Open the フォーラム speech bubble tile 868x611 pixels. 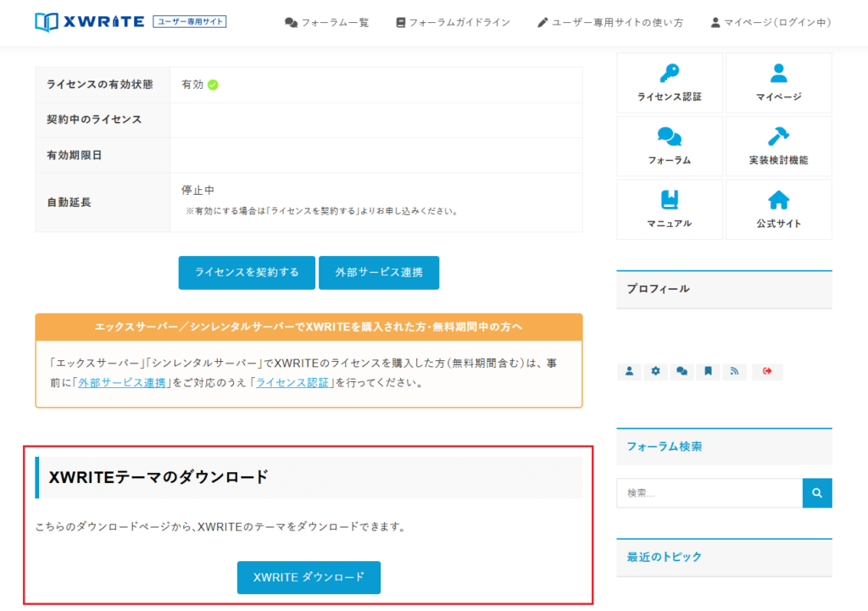[669, 146]
